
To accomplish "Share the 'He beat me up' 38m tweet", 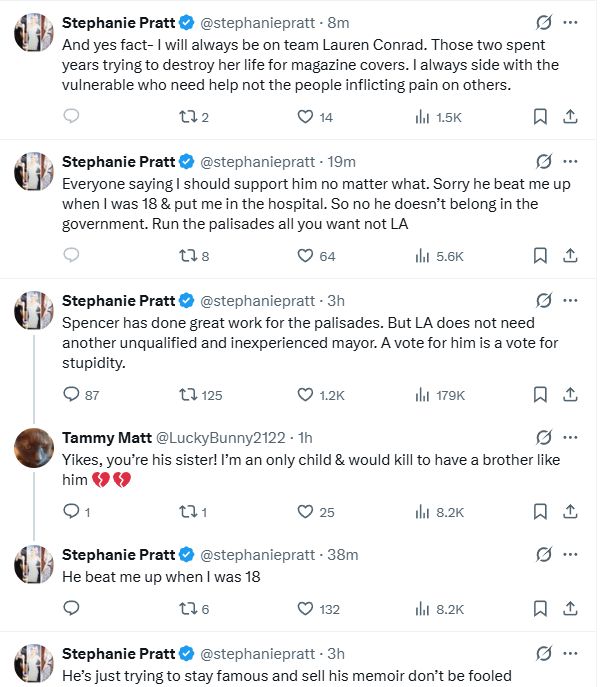I will pos(570,609).
